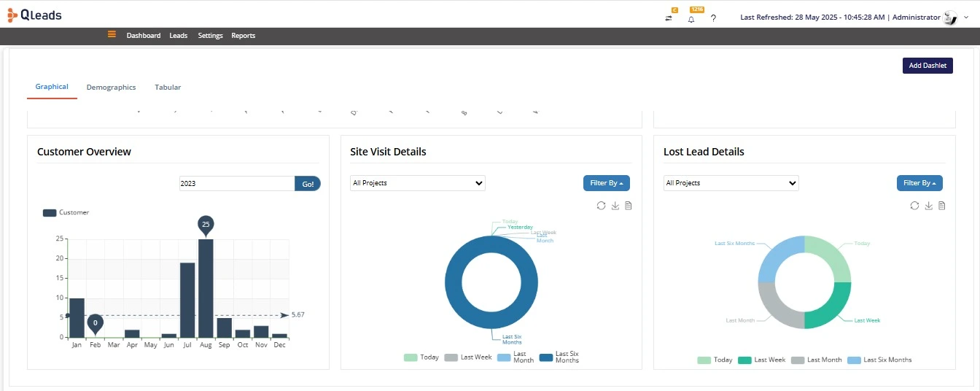Refresh the Lost Lead Details chart
Screen dimensions: 980x391
click(x=914, y=206)
